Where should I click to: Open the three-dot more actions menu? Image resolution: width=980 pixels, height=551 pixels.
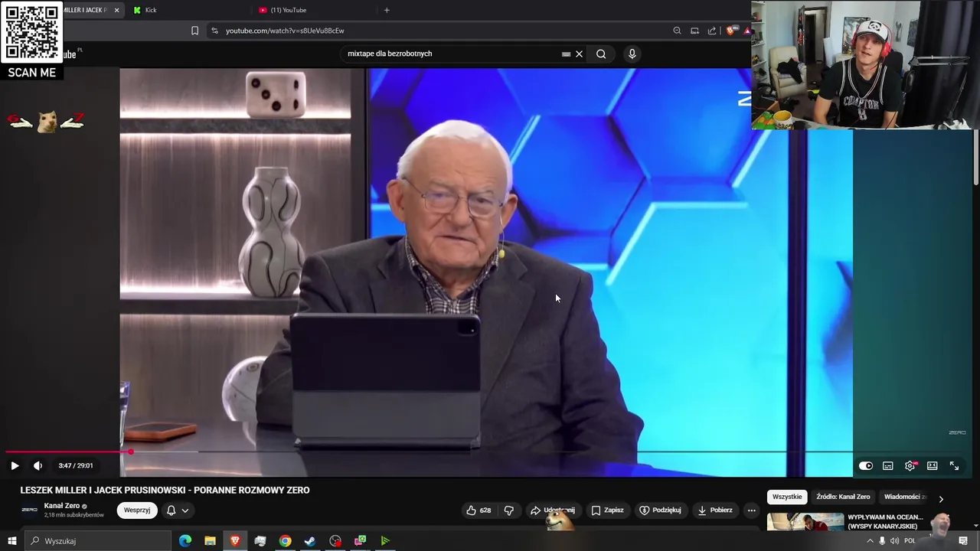tap(751, 510)
